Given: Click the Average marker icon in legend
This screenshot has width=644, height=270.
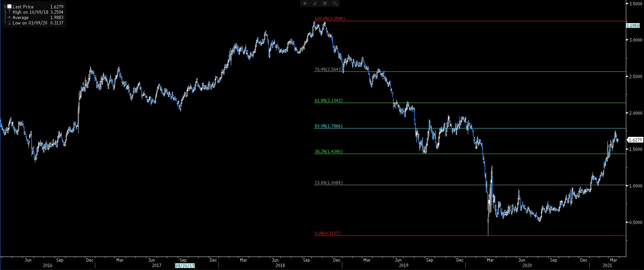Looking at the screenshot, I should click(9, 17).
